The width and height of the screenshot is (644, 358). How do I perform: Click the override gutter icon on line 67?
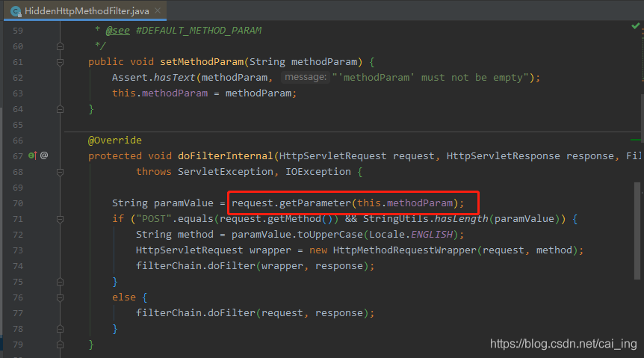click(x=32, y=155)
